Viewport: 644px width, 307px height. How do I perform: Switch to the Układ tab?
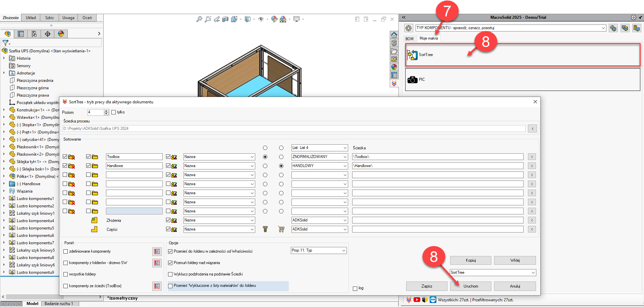point(31,18)
